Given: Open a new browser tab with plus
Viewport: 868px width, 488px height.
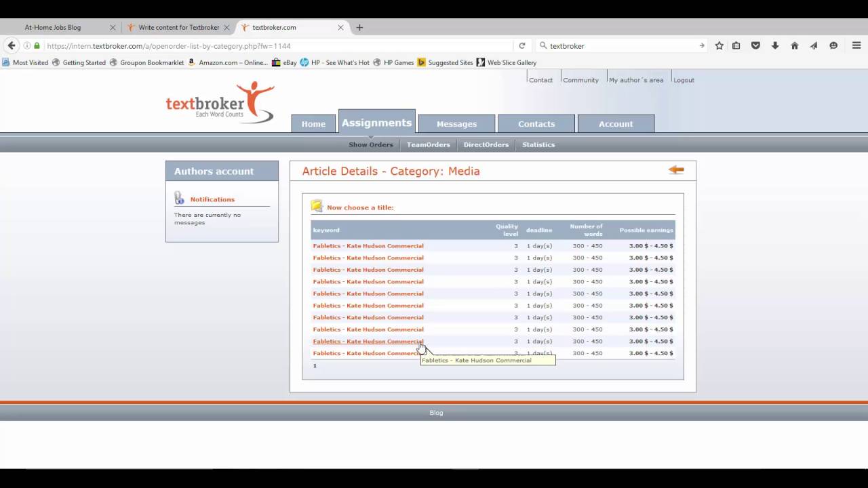Looking at the screenshot, I should click(x=359, y=28).
